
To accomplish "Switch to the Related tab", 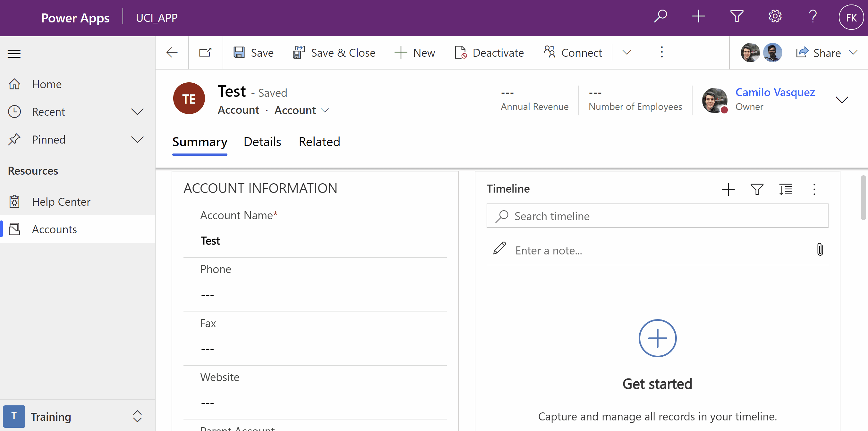I will [x=319, y=142].
